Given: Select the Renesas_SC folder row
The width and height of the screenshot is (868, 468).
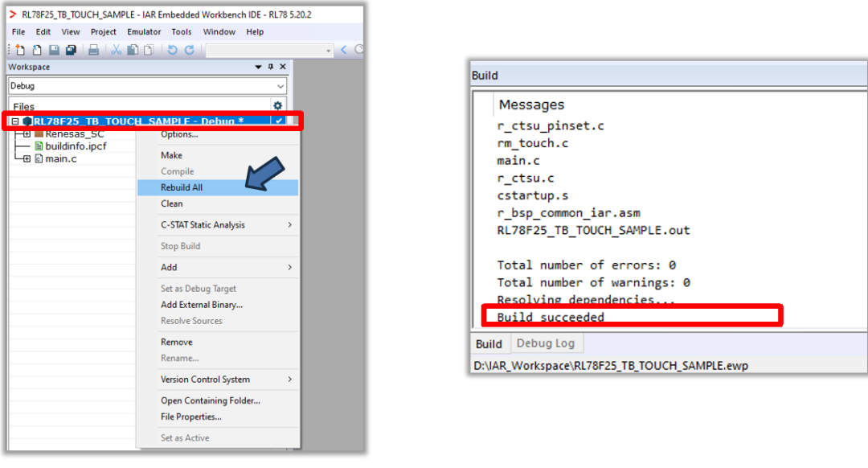Looking at the screenshot, I should 74,134.
